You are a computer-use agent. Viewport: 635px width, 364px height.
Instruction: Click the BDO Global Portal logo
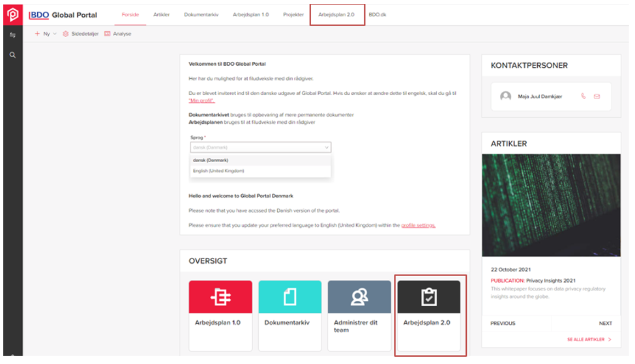click(x=63, y=15)
